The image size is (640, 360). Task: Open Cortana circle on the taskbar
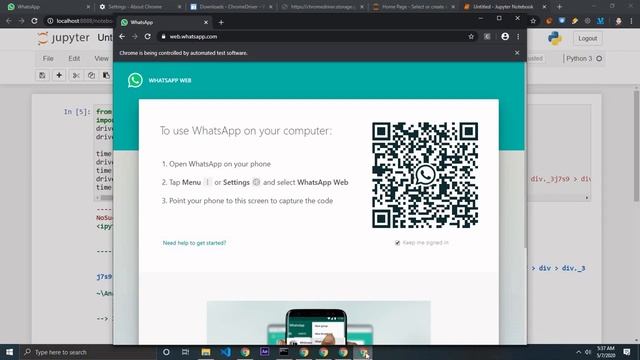[166, 352]
